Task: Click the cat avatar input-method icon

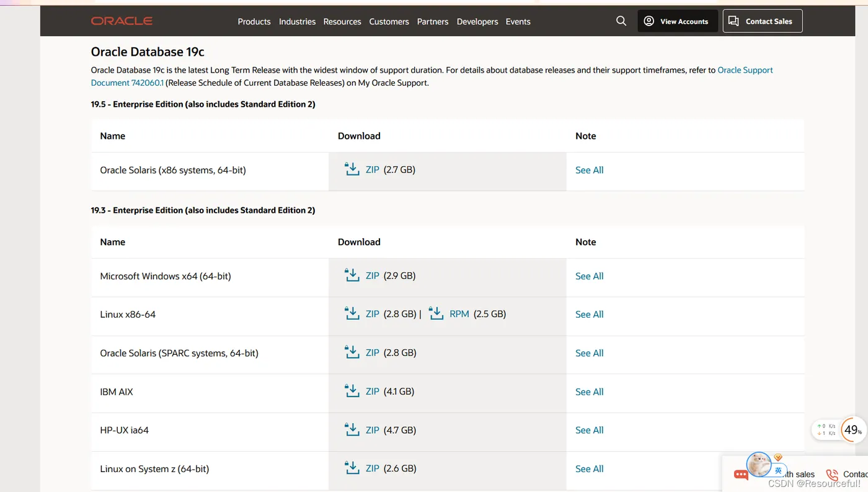Action: 759,463
